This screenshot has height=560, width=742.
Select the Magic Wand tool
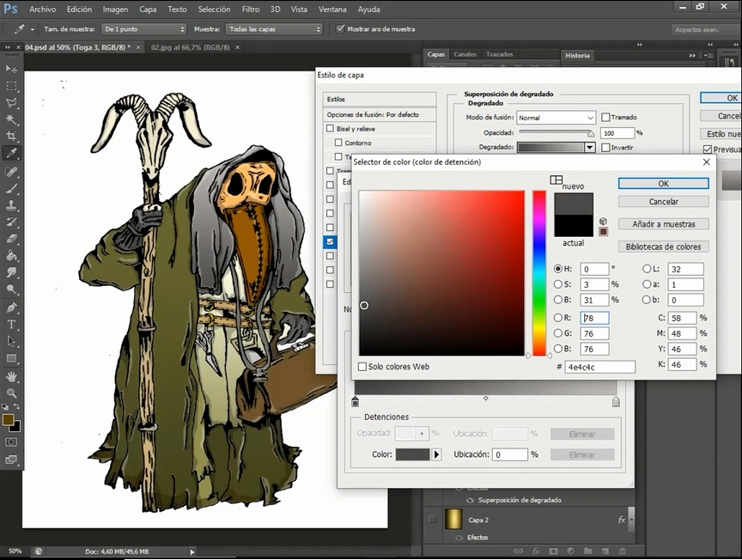pos(12,119)
